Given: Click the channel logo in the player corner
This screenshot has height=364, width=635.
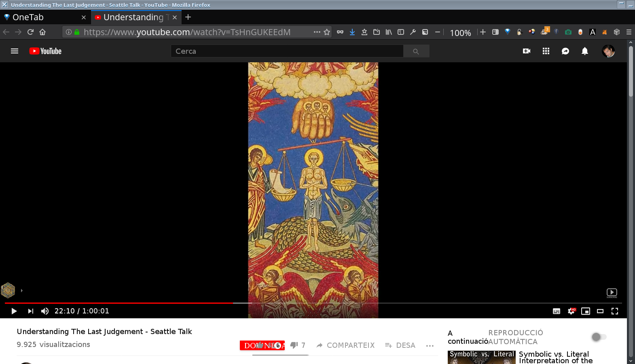Looking at the screenshot, I should pyautogui.click(x=8, y=290).
